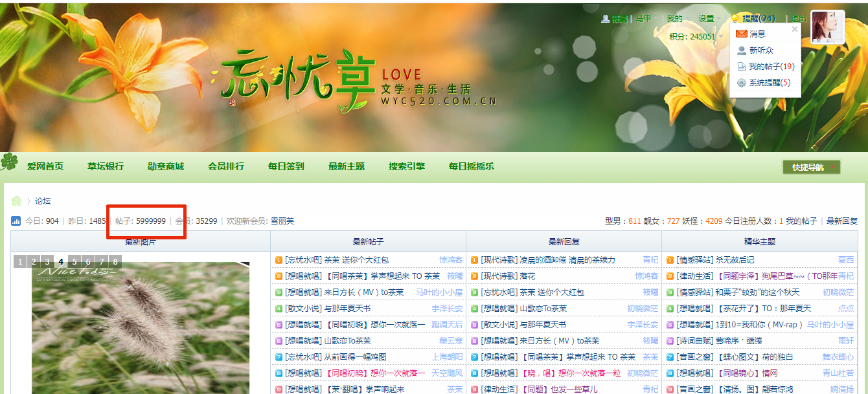
Task: Open 新听众 in the reminder popup
Action: pyautogui.click(x=760, y=50)
